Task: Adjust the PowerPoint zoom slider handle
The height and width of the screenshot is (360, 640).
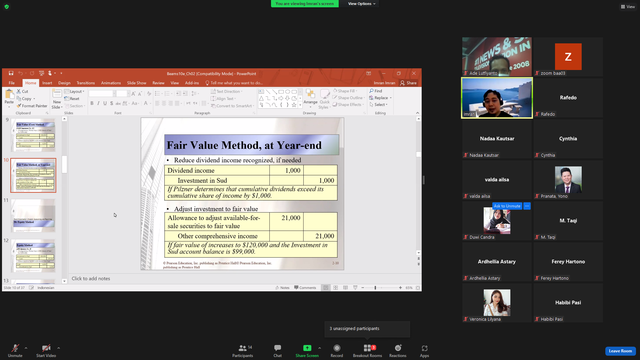Action: coord(375,288)
